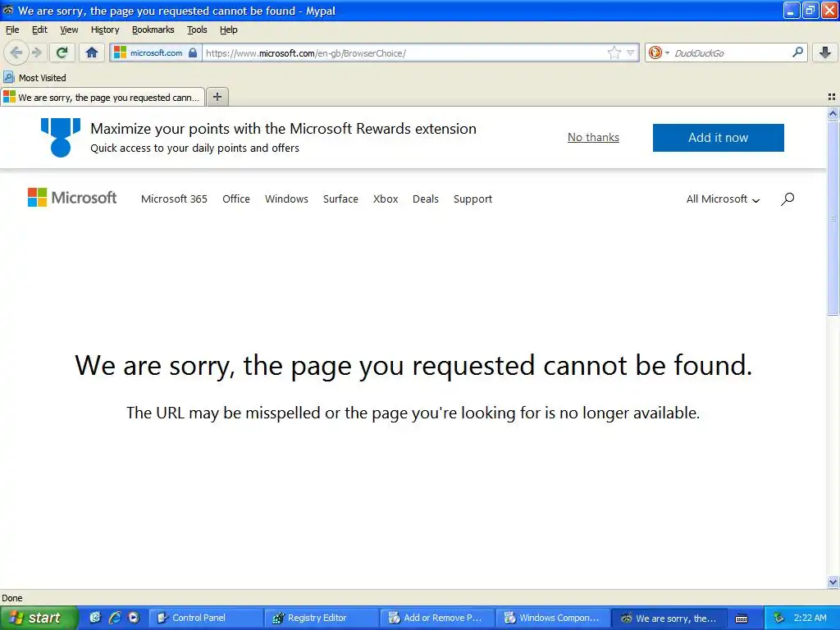Screen dimensions: 840x630
Task: Click the padlock site security icon
Action: tap(193, 52)
